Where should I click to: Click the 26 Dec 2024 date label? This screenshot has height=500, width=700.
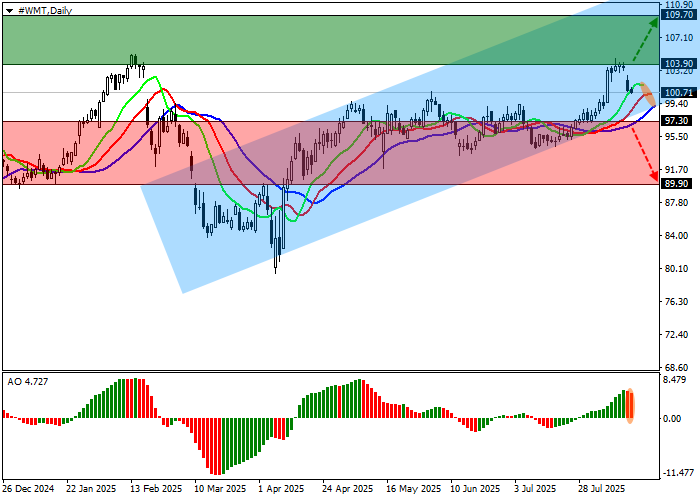pos(28,489)
